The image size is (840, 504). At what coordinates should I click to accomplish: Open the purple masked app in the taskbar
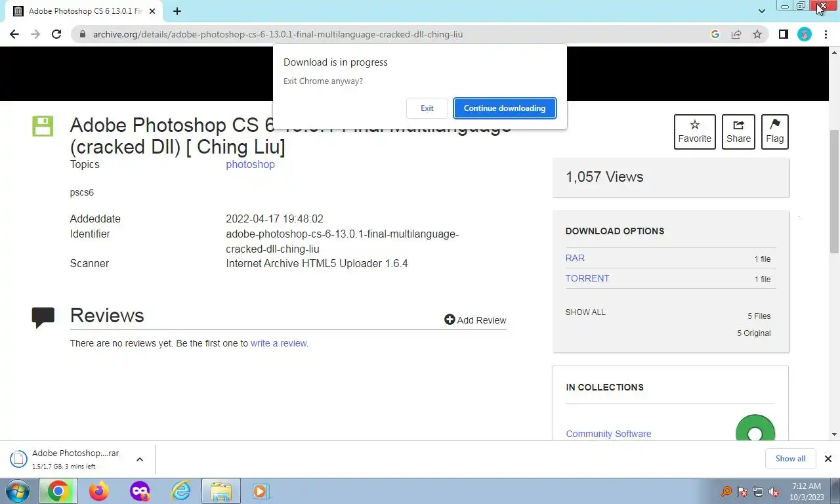click(140, 491)
